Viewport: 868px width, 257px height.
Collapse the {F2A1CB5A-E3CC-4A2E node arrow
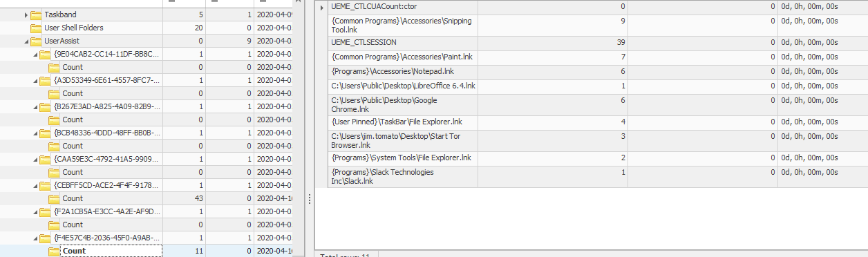click(x=36, y=211)
